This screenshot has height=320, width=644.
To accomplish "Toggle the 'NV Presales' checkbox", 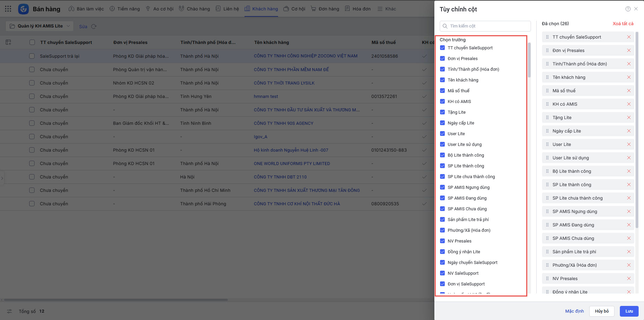I will [442, 241].
